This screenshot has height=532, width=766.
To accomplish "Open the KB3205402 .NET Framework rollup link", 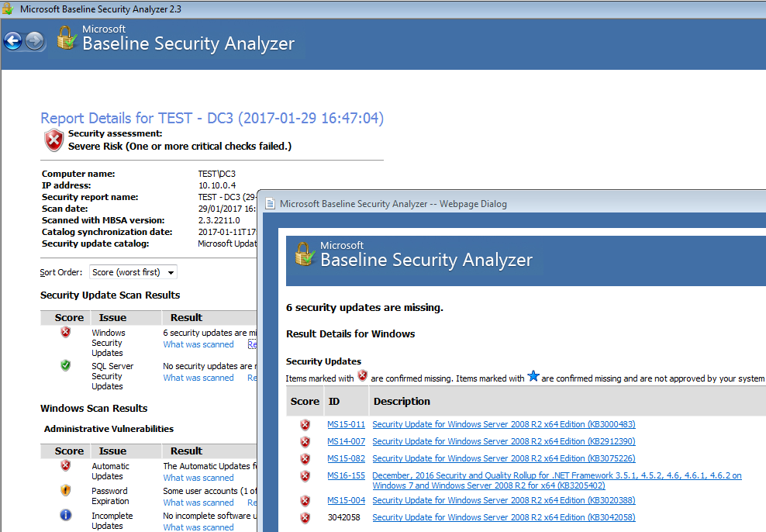I will [557, 481].
